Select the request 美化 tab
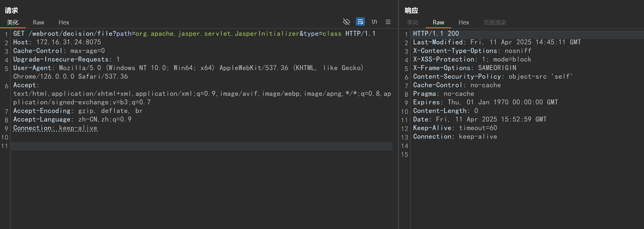This screenshot has height=229, width=644. [13, 23]
